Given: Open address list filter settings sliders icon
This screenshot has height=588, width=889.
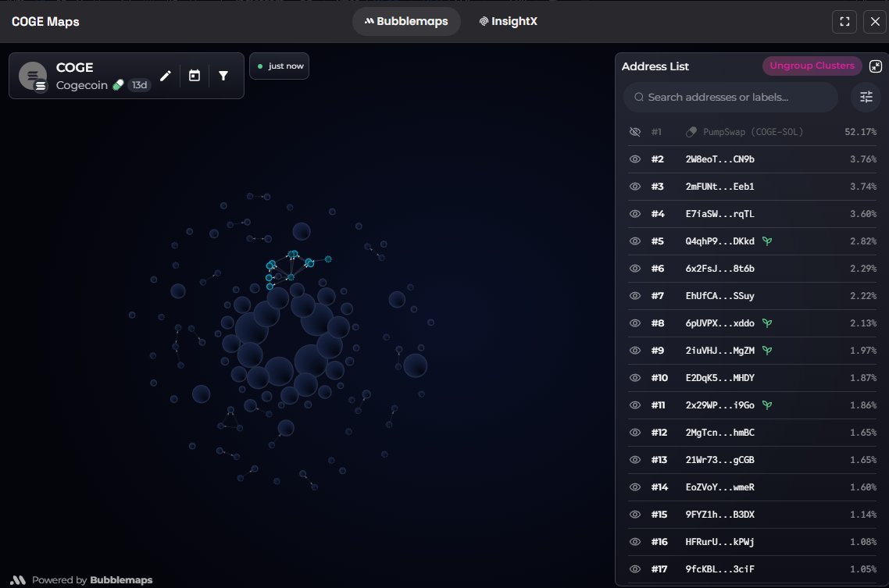Looking at the screenshot, I should click(x=866, y=97).
